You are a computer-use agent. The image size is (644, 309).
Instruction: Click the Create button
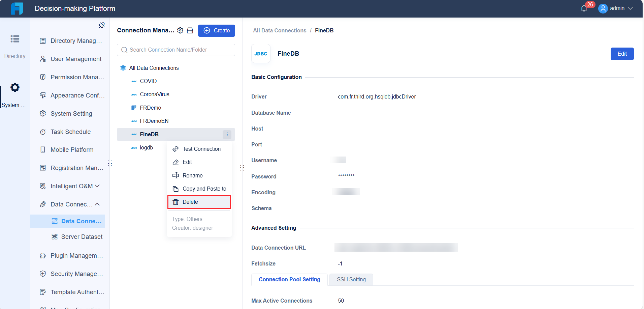point(217,30)
